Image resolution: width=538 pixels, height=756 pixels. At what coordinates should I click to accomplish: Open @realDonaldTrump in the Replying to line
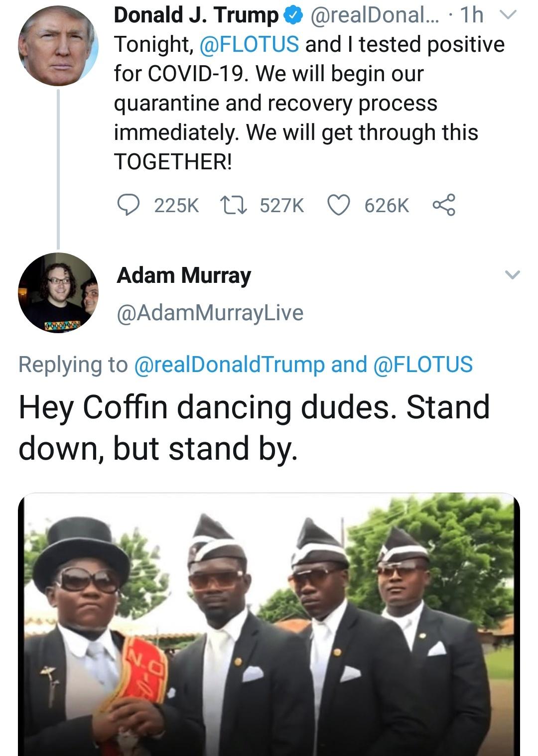[229, 364]
